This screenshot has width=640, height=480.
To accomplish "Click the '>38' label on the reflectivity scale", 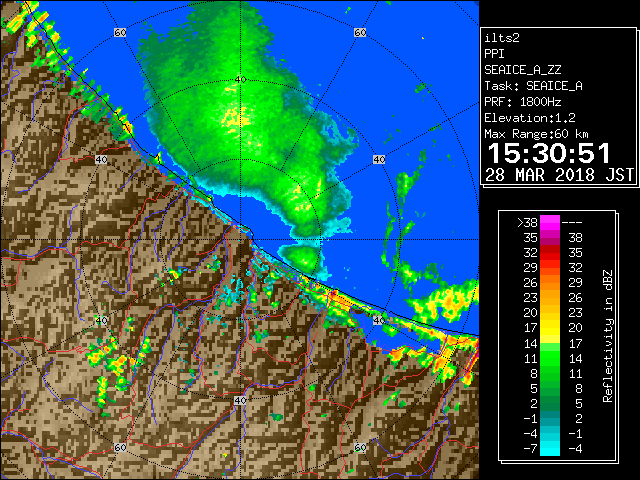I will (527, 223).
